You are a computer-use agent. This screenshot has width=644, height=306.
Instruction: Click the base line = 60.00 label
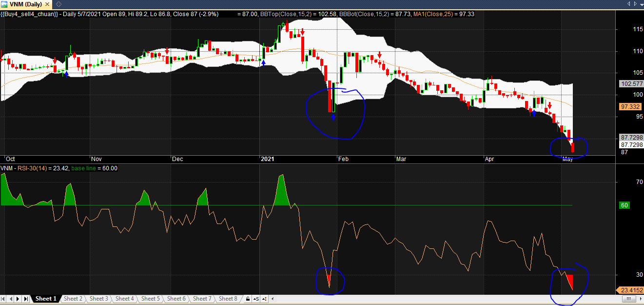(x=94, y=168)
